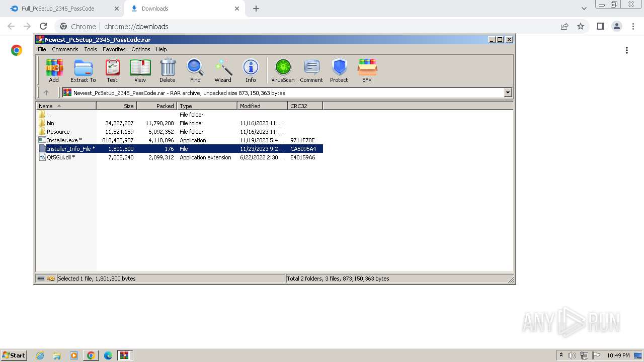Create SFX archive via SFX icon
Image resolution: width=644 pixels, height=362 pixels.
367,70
